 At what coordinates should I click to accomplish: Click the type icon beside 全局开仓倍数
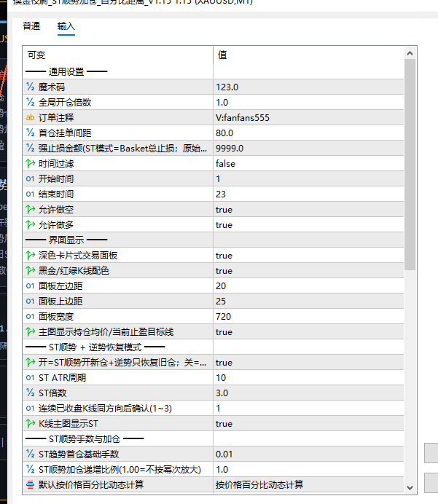30,102
